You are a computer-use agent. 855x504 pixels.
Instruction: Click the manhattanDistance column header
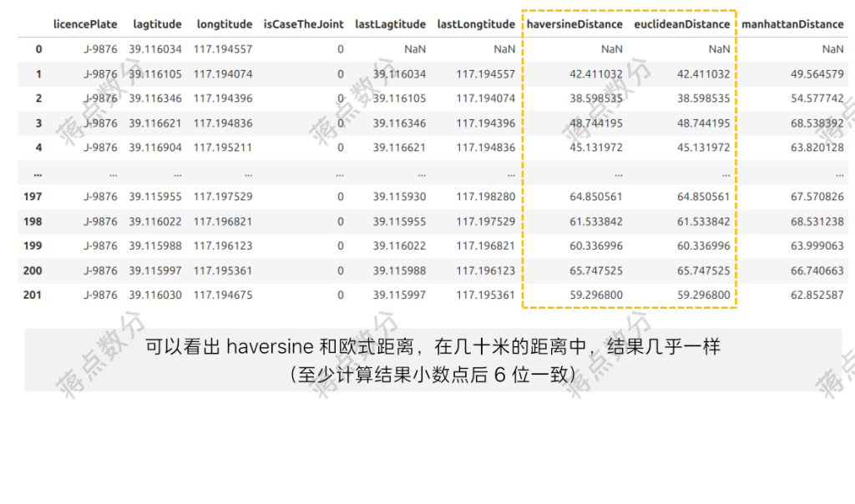[792, 24]
